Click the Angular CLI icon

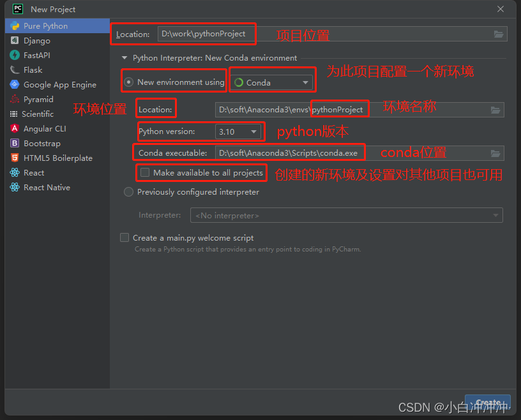click(x=15, y=128)
